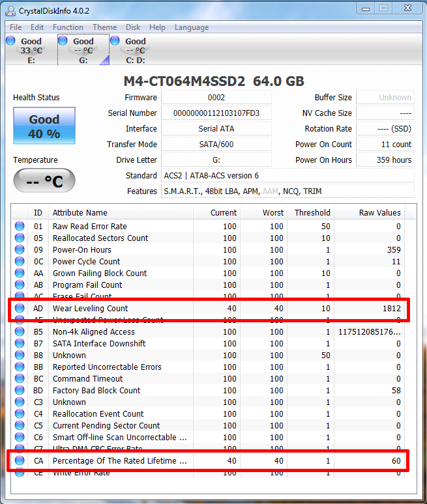Click status orb for Power Cycle Count

[x=20, y=261]
